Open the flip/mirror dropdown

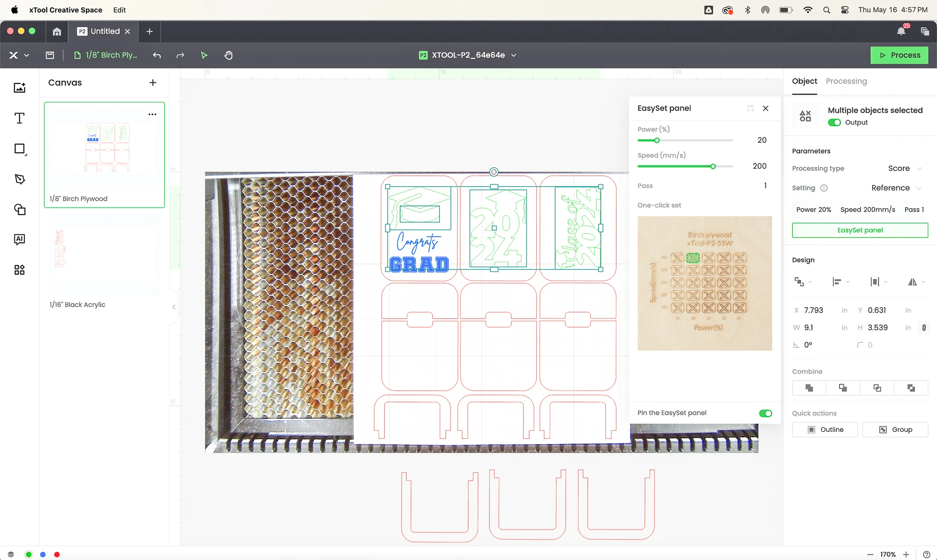pos(916,281)
